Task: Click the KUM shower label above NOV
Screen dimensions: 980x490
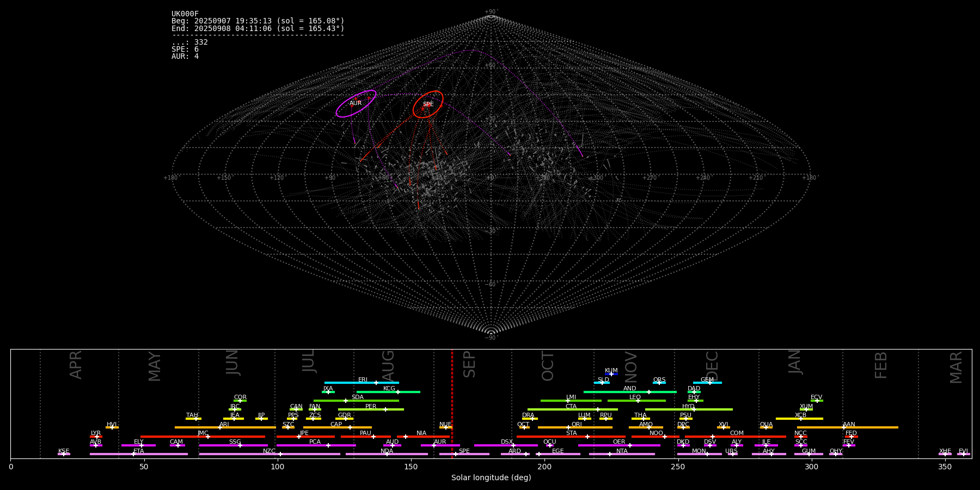Action: tap(611, 371)
